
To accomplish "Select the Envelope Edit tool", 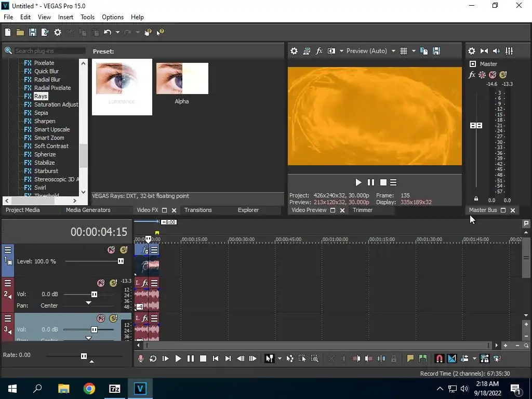I will [290, 358].
